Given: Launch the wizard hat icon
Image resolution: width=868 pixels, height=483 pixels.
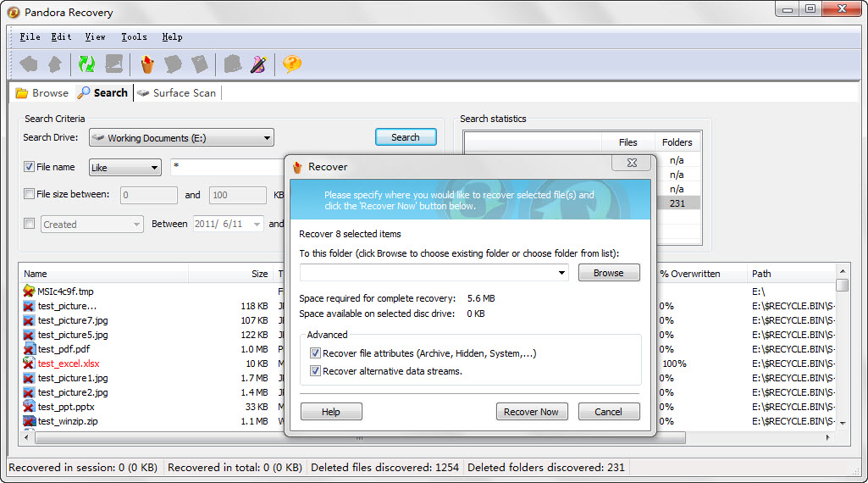Looking at the screenshot, I should (x=258, y=64).
